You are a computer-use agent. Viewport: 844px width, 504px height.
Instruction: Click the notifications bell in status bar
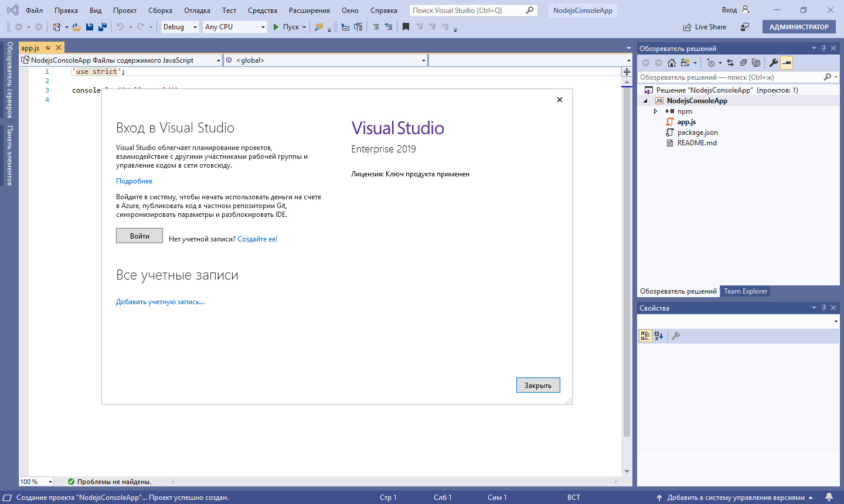[829, 497]
